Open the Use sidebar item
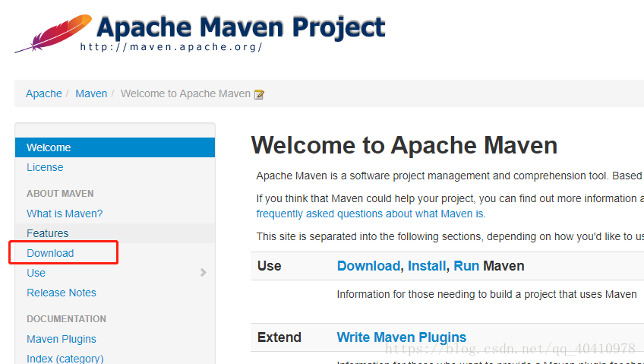 click(36, 273)
